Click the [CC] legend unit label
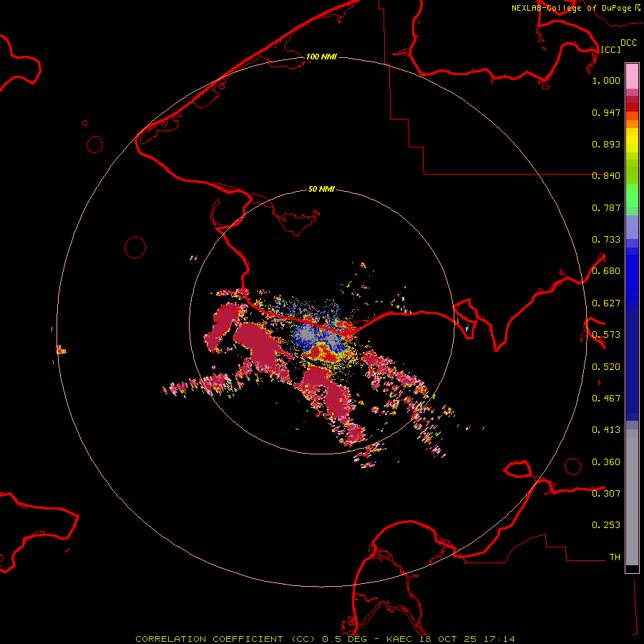644x644 pixels. (610, 49)
